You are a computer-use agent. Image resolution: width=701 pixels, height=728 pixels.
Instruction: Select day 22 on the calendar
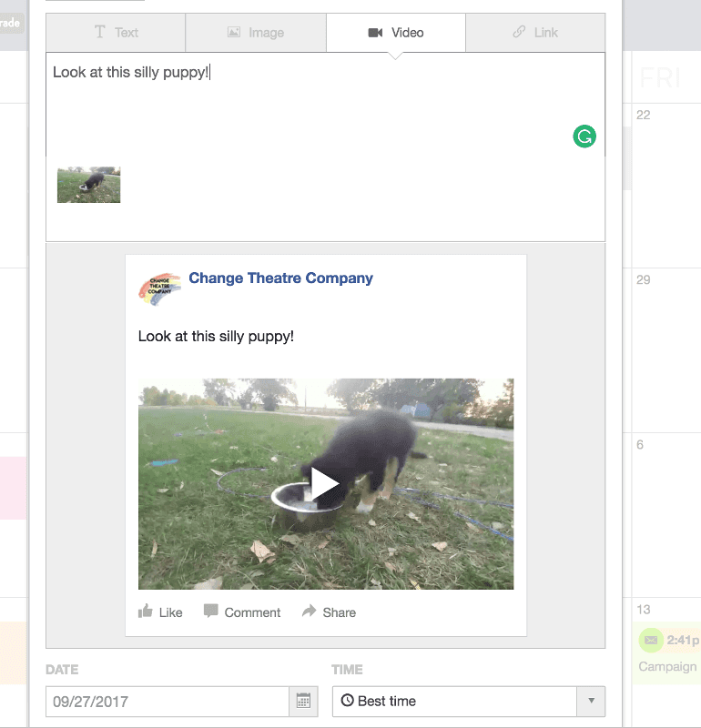click(x=644, y=116)
